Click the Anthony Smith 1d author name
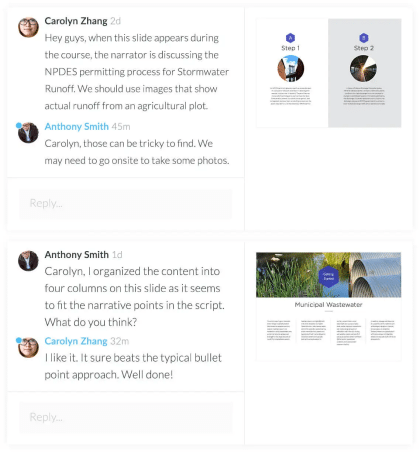420x455 pixels. 77,255
